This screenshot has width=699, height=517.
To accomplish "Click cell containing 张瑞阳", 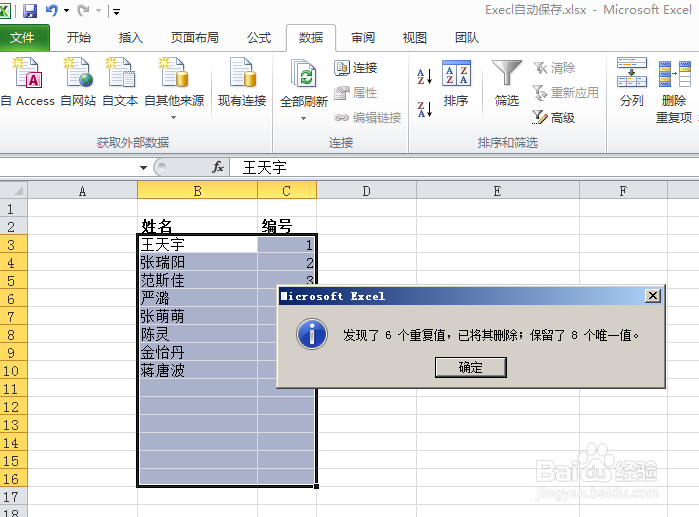I will pyautogui.click(x=197, y=263).
